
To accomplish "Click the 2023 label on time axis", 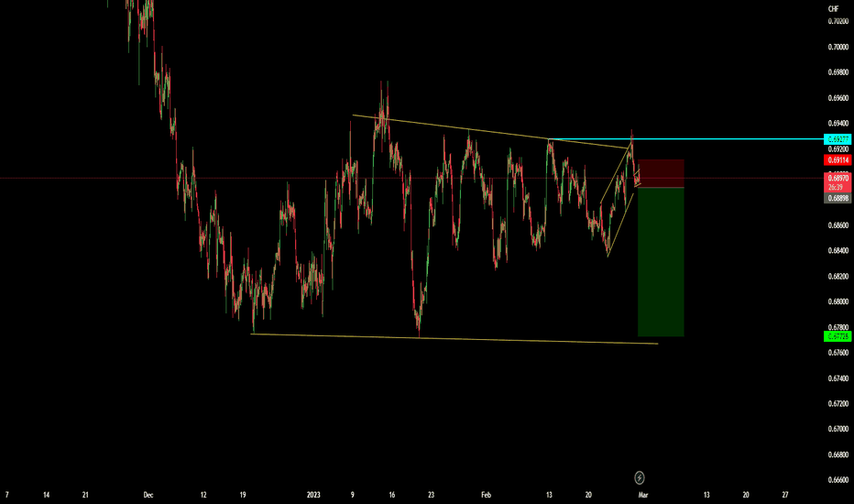I will click(x=313, y=495).
